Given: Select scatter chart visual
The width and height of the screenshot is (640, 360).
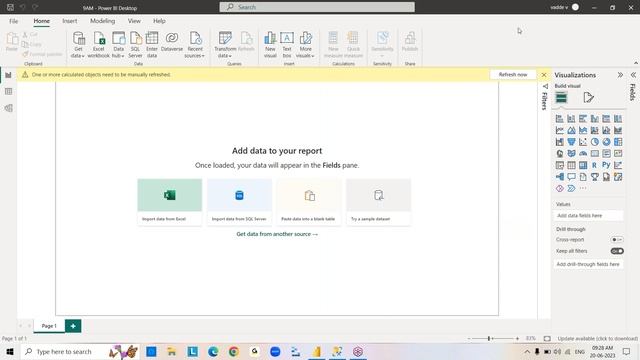Looking at the screenshot, I should point(583,142).
